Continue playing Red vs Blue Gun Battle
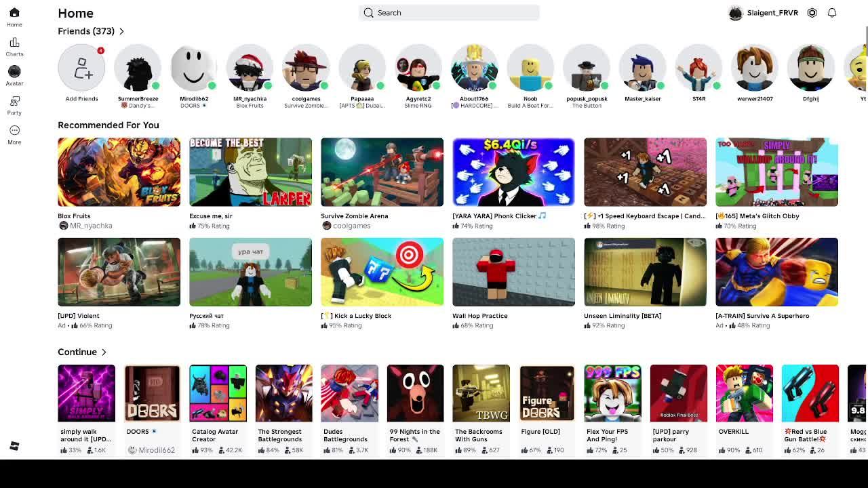Viewport: 868px width, 488px height. tap(810, 393)
